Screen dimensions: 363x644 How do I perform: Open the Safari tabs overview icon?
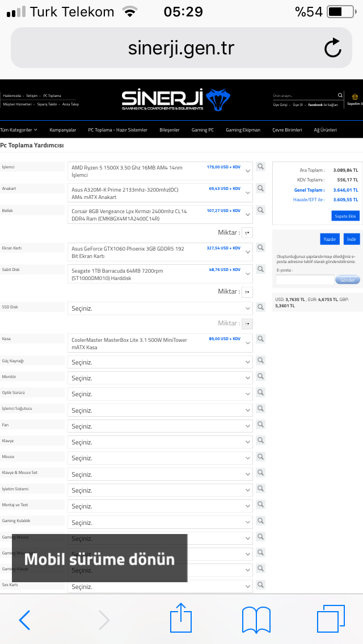coord(331,618)
